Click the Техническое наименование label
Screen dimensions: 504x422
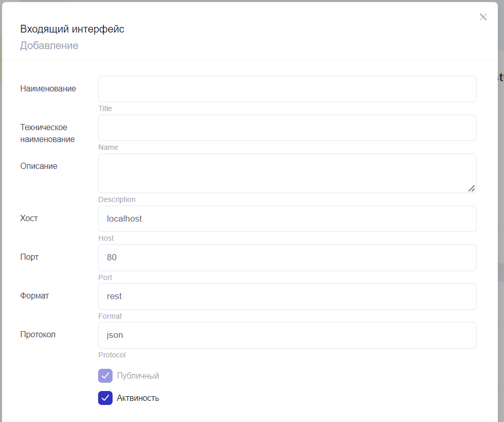coord(48,133)
